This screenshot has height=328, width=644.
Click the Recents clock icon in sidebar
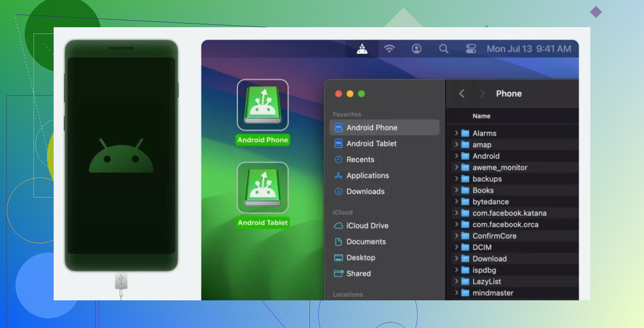pyautogui.click(x=338, y=159)
